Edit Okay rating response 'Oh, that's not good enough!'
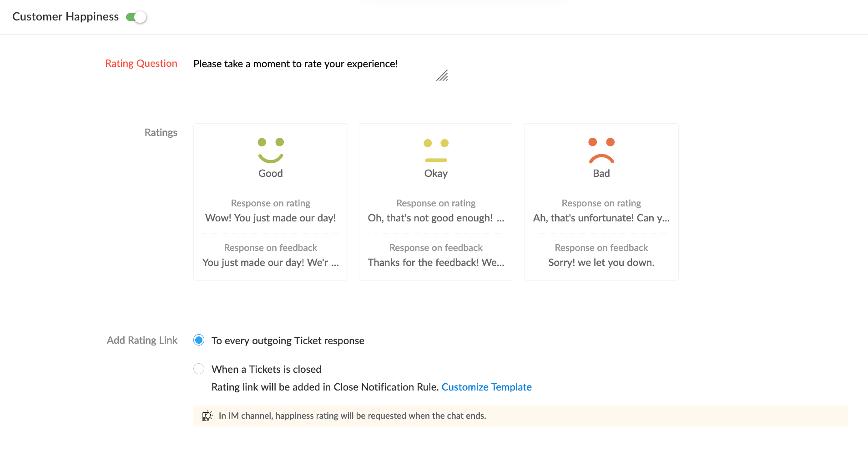 [x=436, y=218]
